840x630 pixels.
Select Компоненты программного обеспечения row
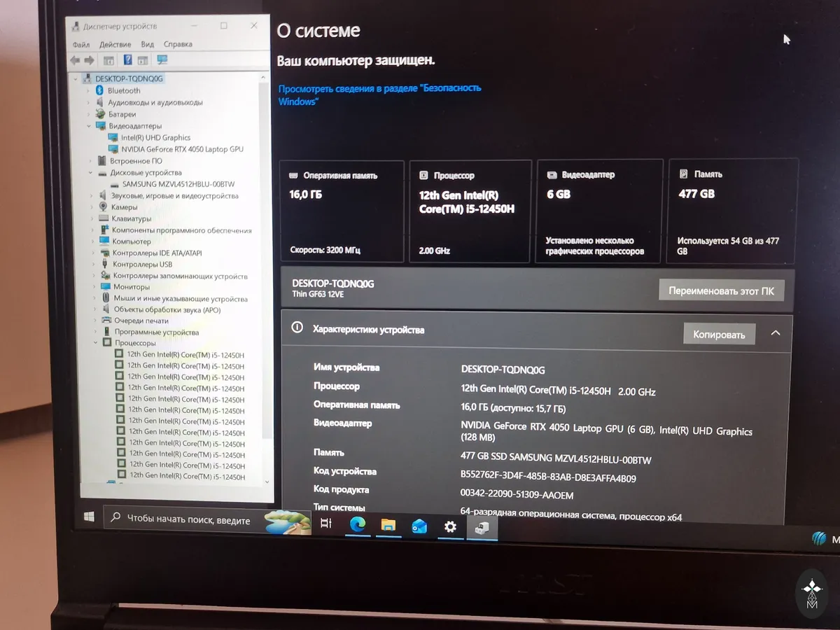tap(182, 230)
